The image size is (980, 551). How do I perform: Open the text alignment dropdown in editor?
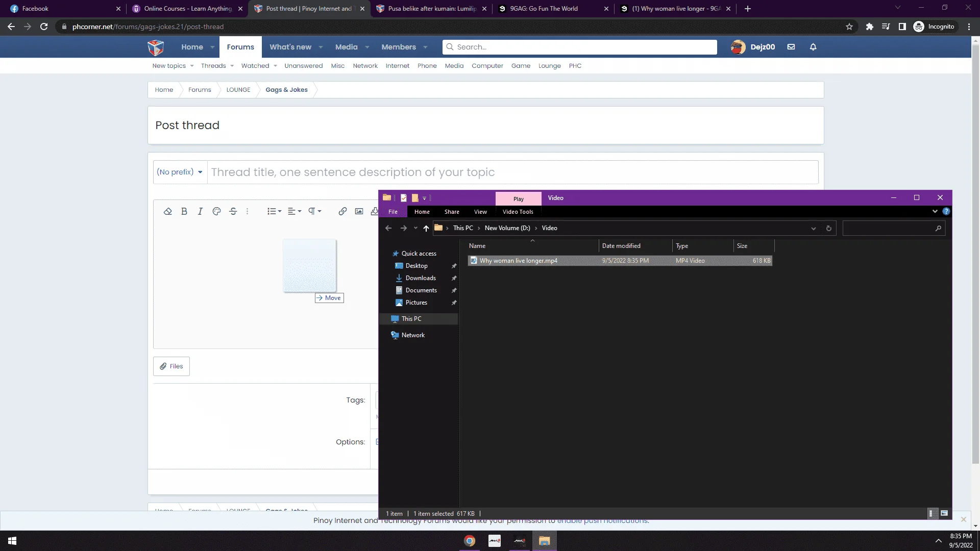pyautogui.click(x=295, y=211)
